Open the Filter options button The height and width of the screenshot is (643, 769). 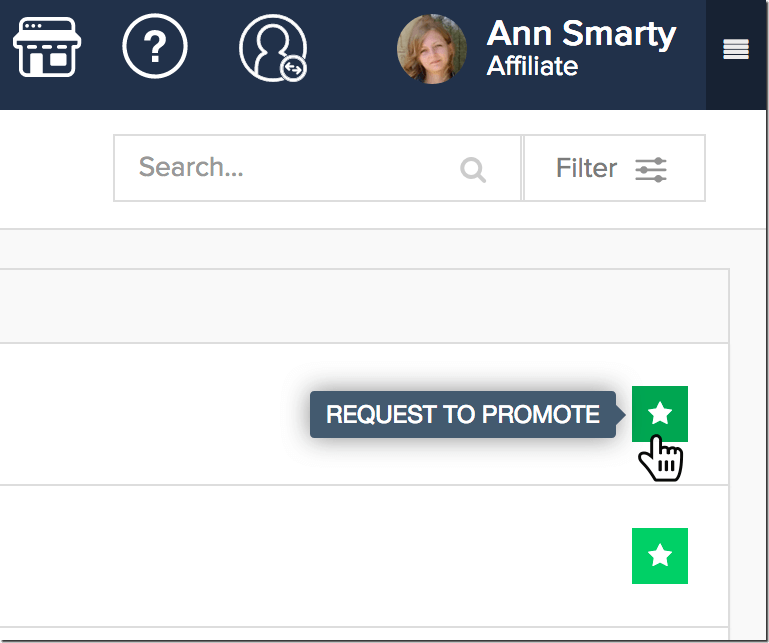point(615,168)
